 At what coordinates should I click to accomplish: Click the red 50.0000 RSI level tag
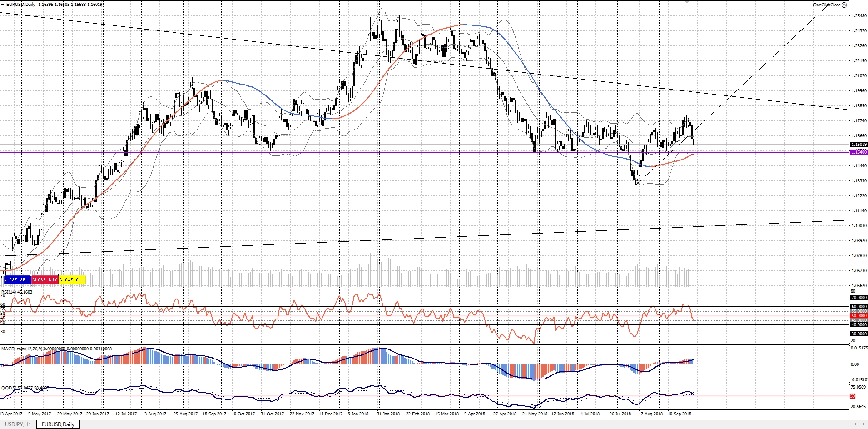pyautogui.click(x=858, y=316)
